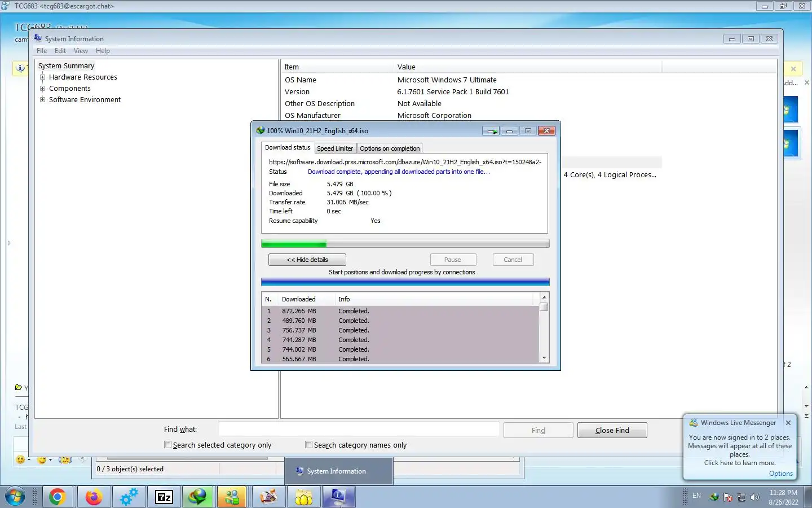This screenshot has height=508, width=812.
Task: Click the IDM icon in system tray
Action: 714,497
